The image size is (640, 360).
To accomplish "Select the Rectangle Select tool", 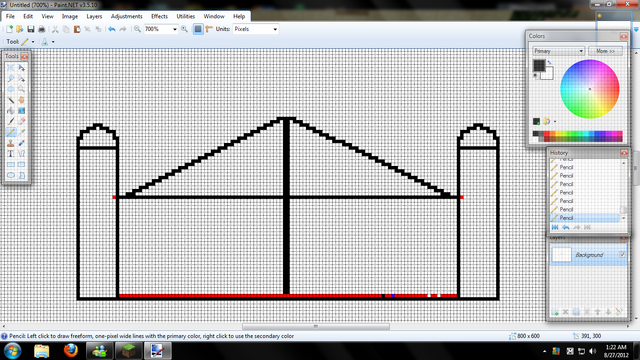I will 11,68.
